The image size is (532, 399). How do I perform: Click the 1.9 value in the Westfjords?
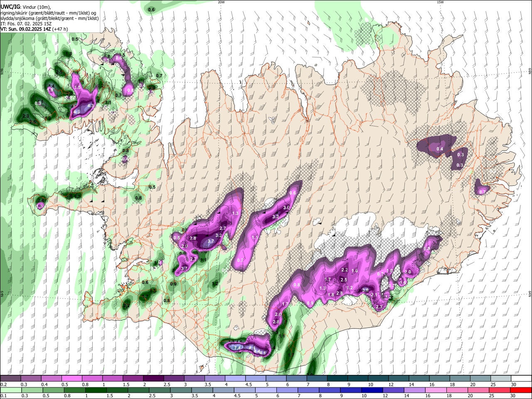pyautogui.click(x=50, y=90)
